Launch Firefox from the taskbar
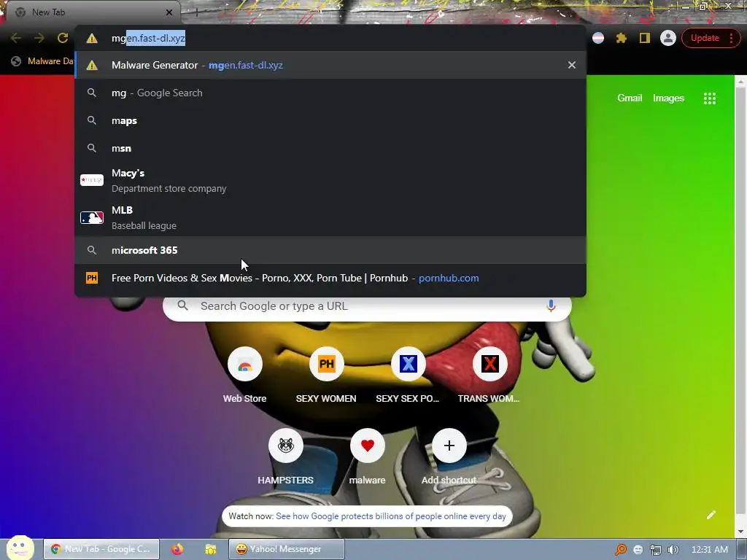Image resolution: width=747 pixels, height=560 pixels. (x=177, y=549)
